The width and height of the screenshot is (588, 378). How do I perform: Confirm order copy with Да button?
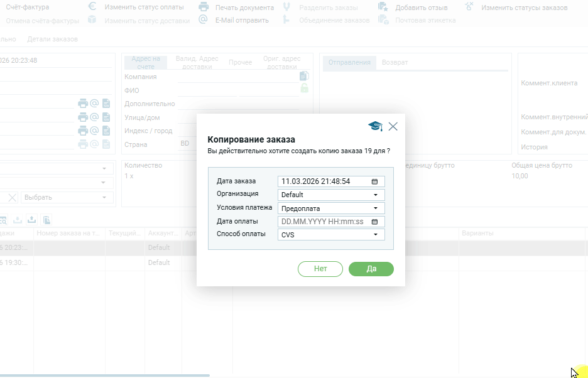coord(371,269)
